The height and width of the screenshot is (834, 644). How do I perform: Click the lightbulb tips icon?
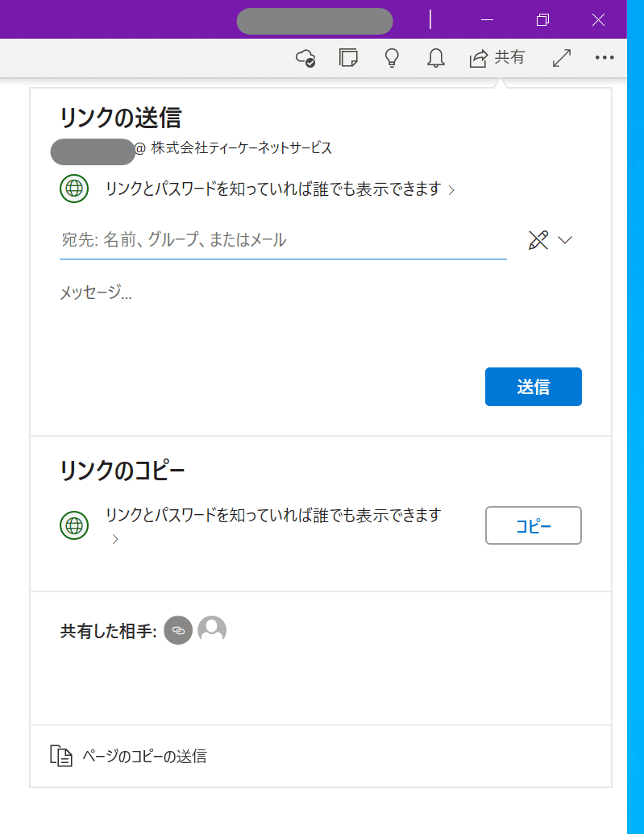[x=393, y=58]
